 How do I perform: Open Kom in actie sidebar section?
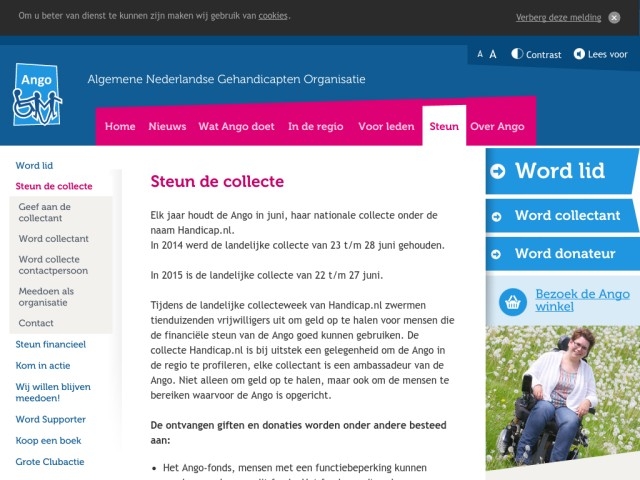pos(44,365)
